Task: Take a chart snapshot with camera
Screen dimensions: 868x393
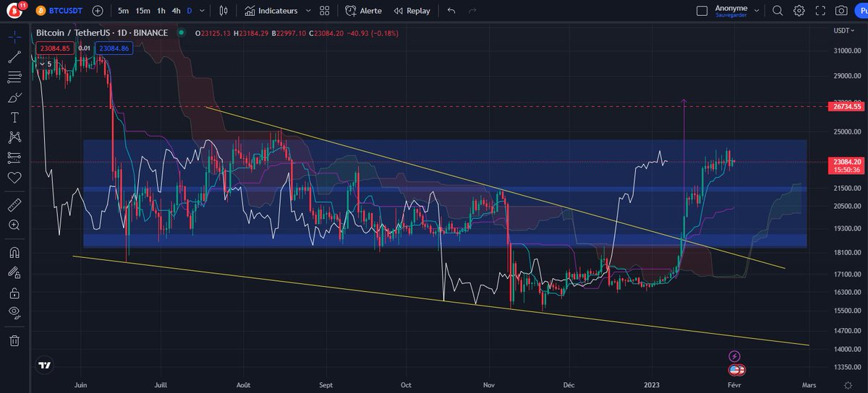Action: [x=841, y=11]
